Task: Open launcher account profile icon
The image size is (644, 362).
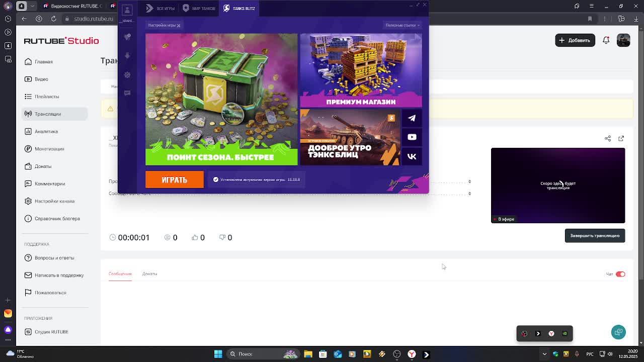Action: pos(127,10)
